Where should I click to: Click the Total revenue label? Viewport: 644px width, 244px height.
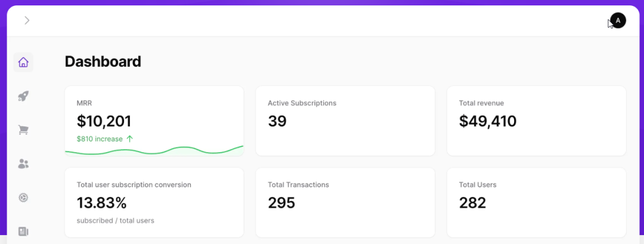coord(481,103)
